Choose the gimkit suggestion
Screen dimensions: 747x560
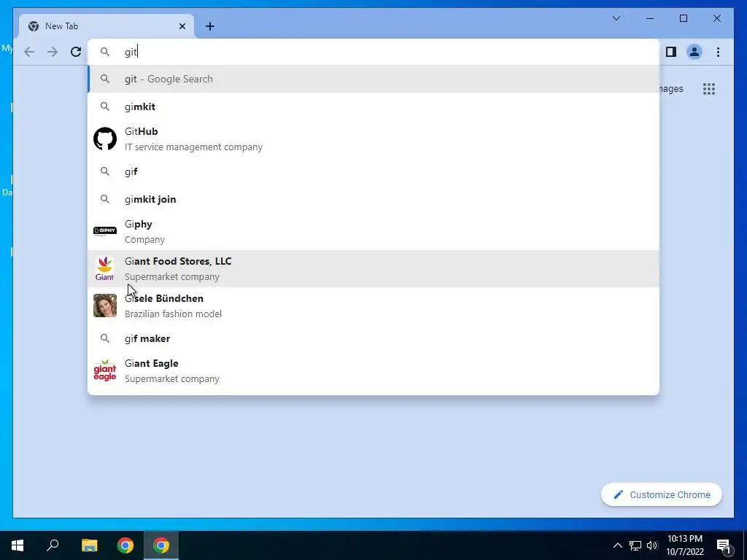(373, 106)
